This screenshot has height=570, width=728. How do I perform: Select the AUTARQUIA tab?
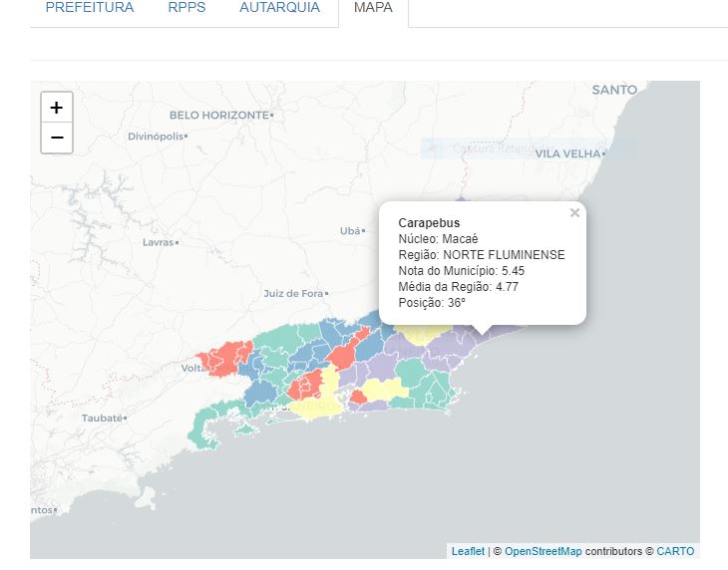(279, 8)
